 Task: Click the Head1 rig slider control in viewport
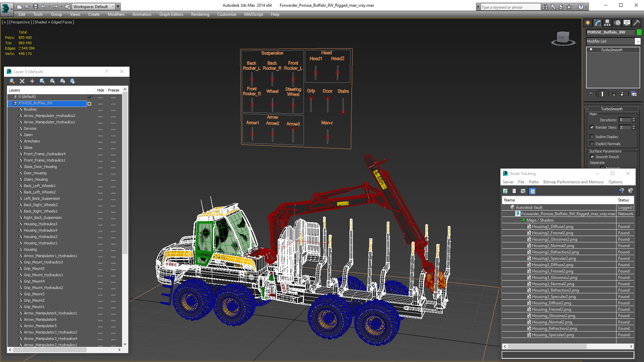click(x=315, y=72)
